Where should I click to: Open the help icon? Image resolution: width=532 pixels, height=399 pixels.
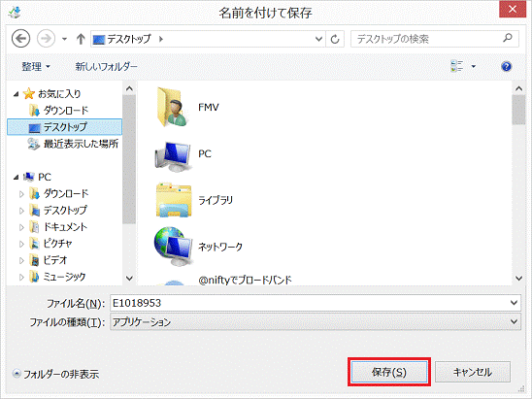pyautogui.click(x=506, y=66)
